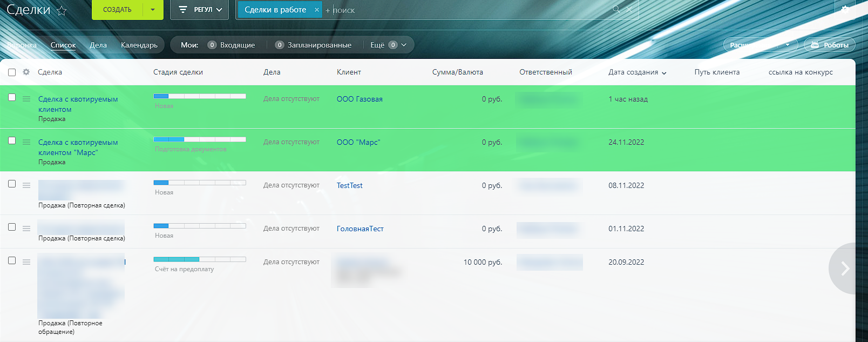This screenshot has height=342, width=868.
Task: Open page settings gear at top right
Action: point(845,10)
